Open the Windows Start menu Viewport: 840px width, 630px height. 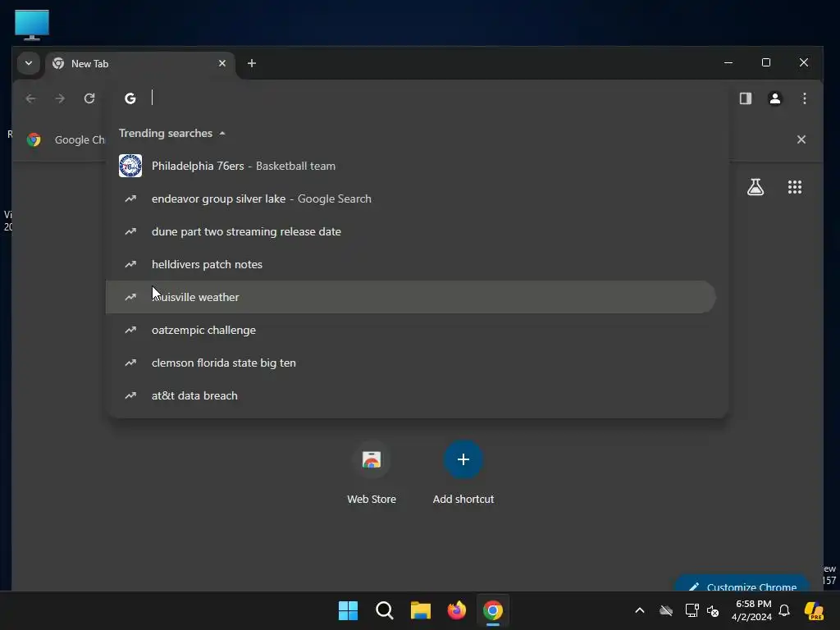[348, 610]
